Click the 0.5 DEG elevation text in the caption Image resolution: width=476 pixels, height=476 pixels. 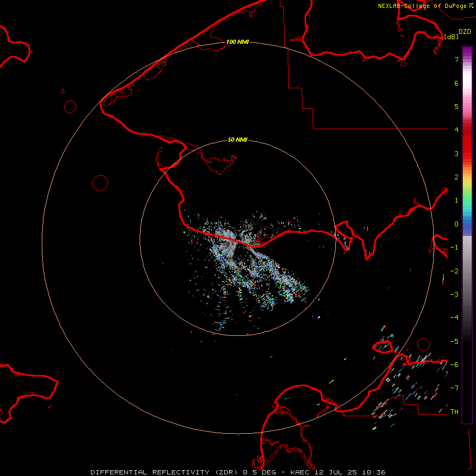coord(262,472)
